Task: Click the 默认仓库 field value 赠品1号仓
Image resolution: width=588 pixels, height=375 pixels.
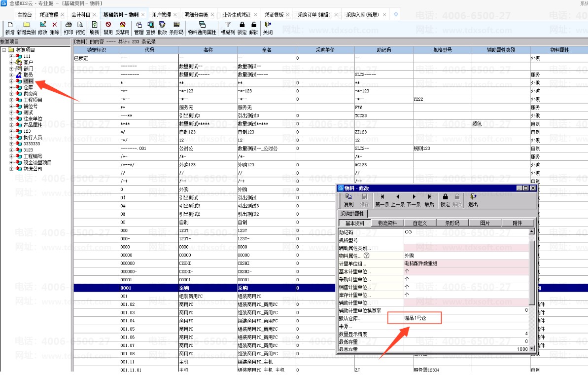Action: [415, 318]
